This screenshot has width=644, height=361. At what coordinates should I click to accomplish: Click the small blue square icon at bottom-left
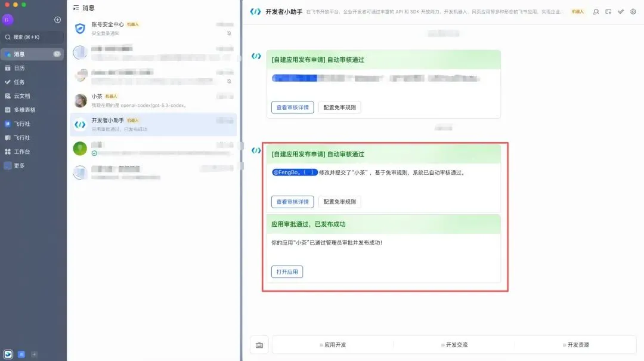(x=21, y=354)
